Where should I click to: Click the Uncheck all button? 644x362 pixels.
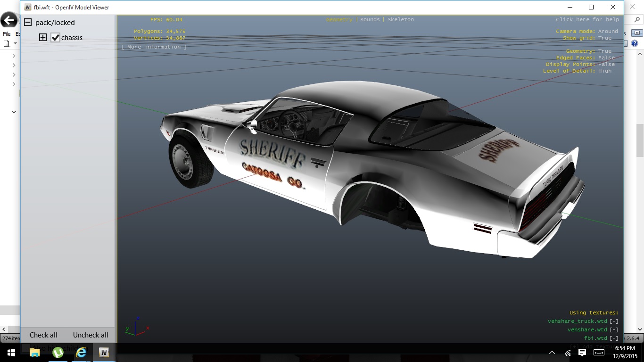click(91, 335)
